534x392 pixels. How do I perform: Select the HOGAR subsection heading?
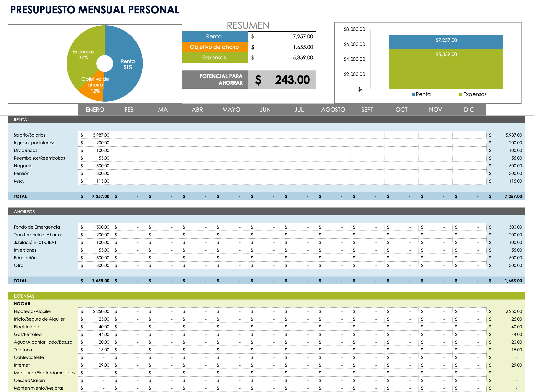pyautogui.click(x=22, y=304)
